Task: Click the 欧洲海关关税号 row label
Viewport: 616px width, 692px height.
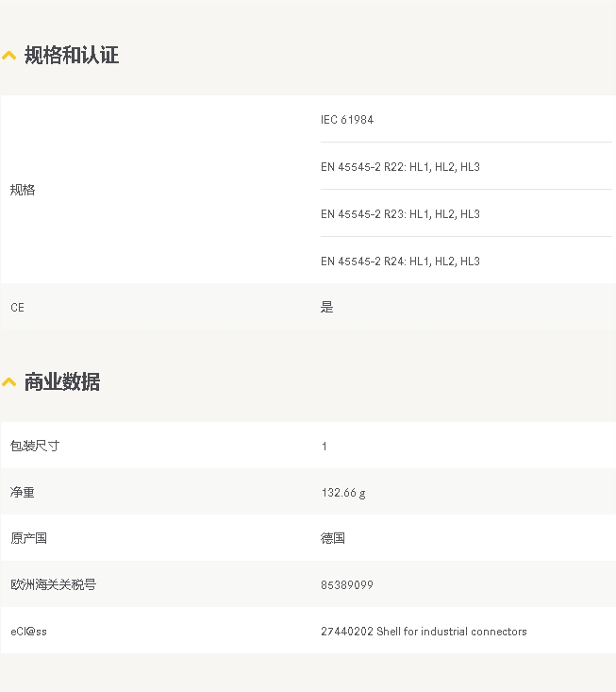Action: [54, 584]
